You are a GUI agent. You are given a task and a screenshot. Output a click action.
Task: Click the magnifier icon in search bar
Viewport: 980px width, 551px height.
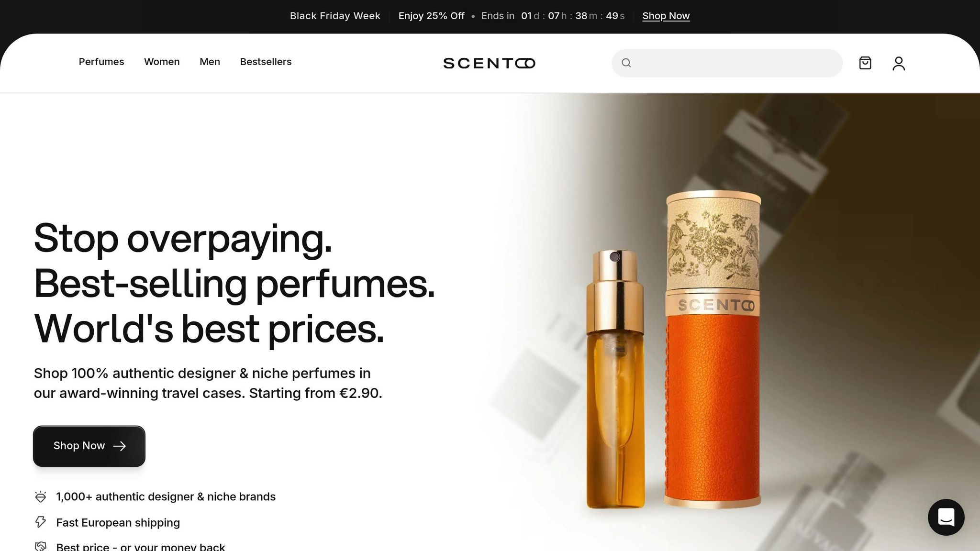(x=626, y=63)
